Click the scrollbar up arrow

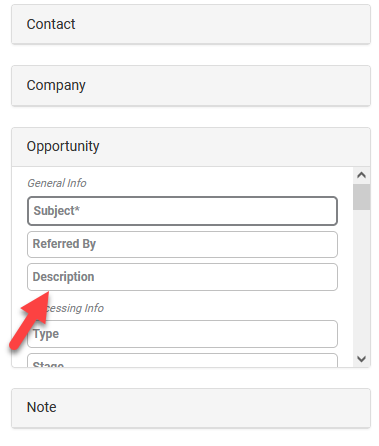click(361, 175)
